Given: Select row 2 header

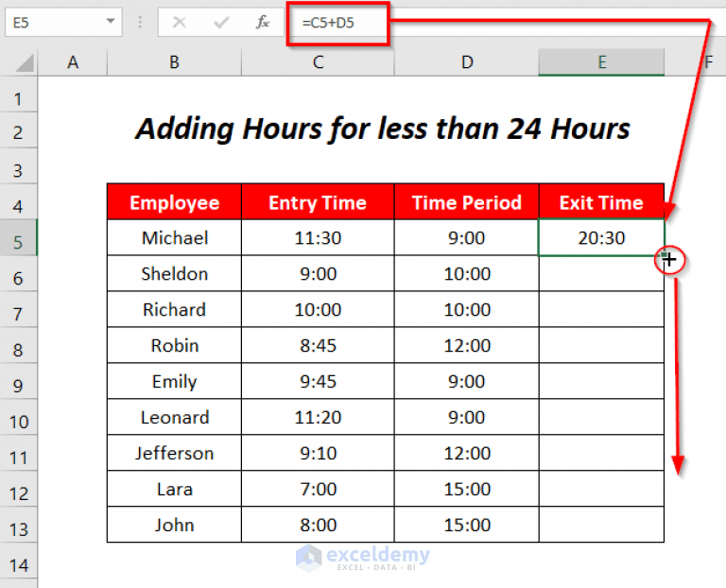Looking at the screenshot, I should tap(18, 132).
